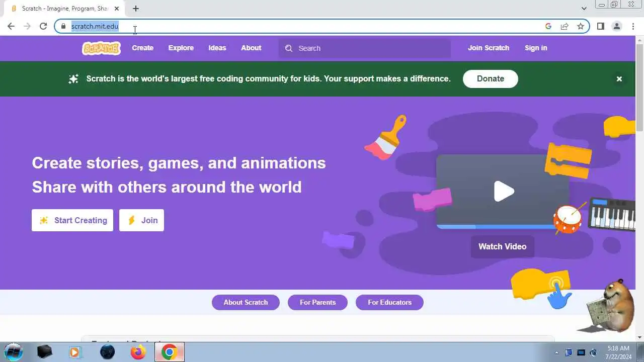Click the network tray icon
The width and height of the screenshot is (644, 362).
click(x=581, y=352)
